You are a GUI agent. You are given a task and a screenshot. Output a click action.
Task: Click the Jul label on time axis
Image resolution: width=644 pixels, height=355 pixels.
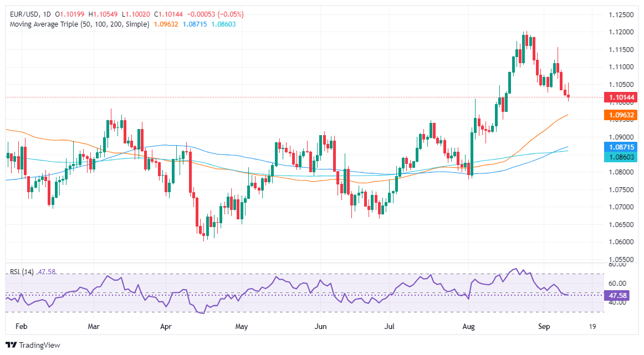[x=389, y=327]
